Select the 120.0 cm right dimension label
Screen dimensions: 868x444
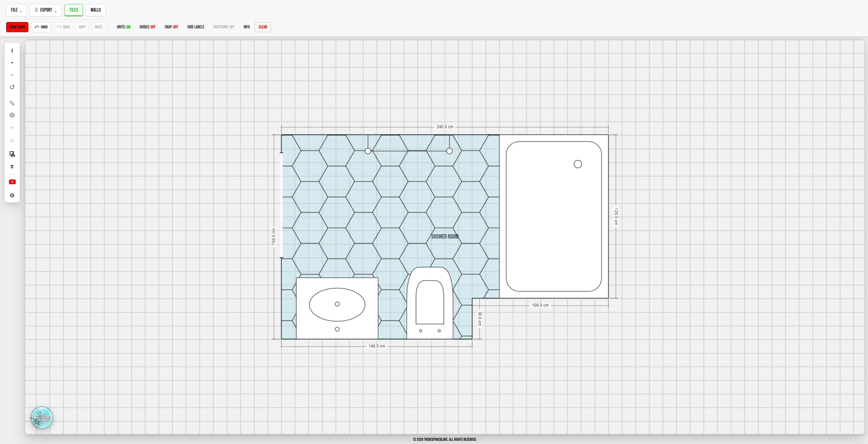tap(616, 217)
